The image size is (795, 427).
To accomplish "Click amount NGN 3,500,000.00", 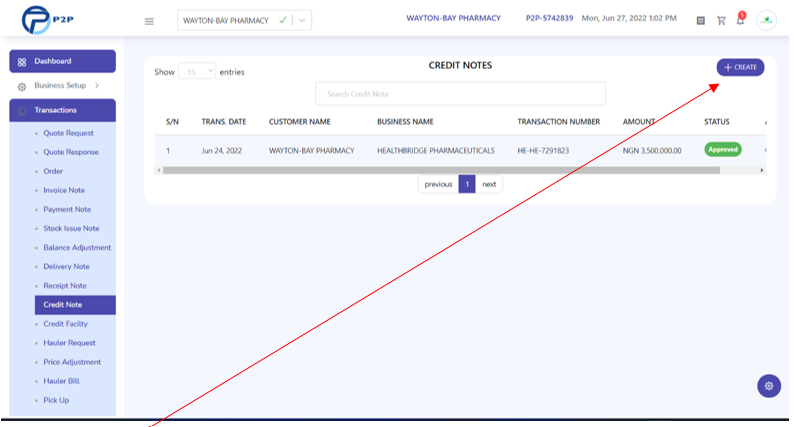I will [x=652, y=151].
